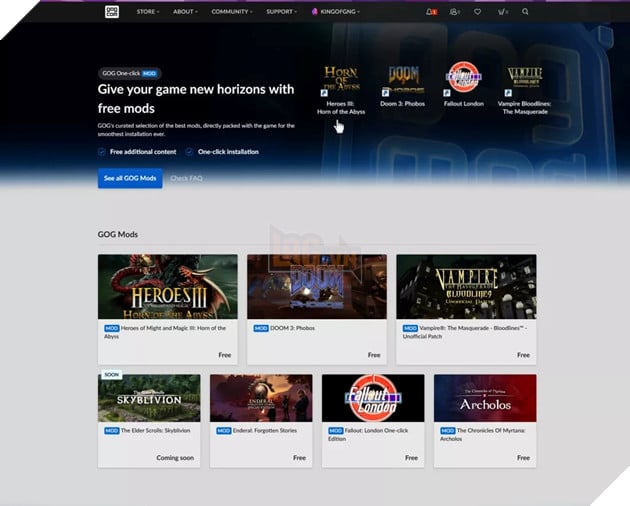Click Fallout: London One-click Edition title
The height and width of the screenshot is (506, 630).
click(368, 434)
